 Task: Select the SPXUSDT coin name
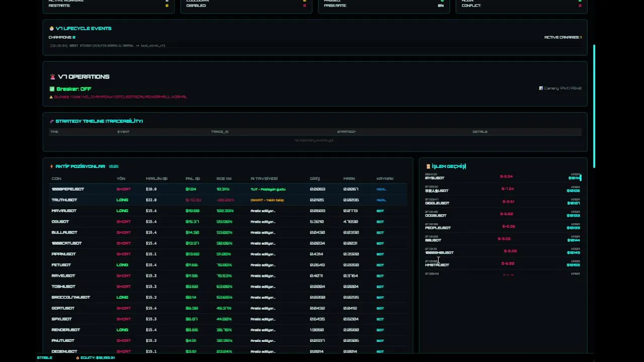(61, 319)
